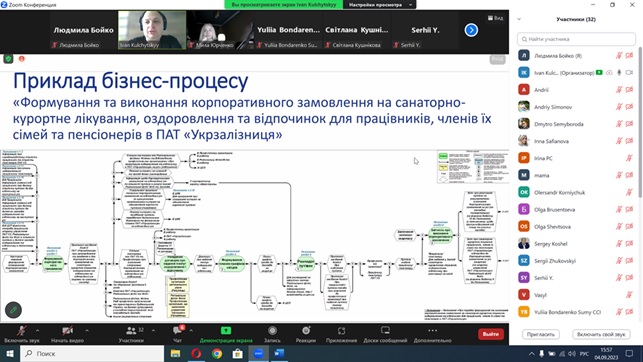Unmute microphone with Включить звук
The height and width of the screenshot is (362, 643).
point(22,334)
